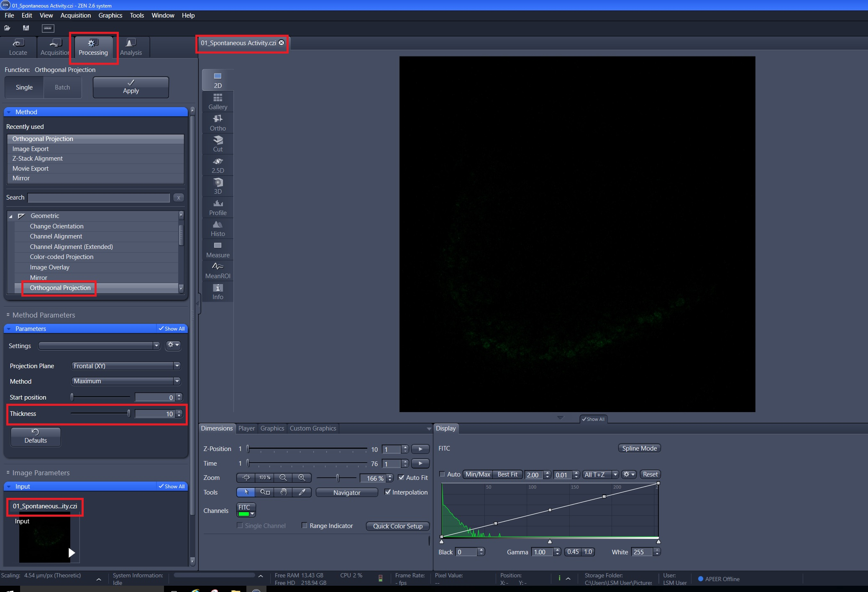This screenshot has width=868, height=592.
Task: Click the zoom-in magnifier icon
Action: [302, 478]
